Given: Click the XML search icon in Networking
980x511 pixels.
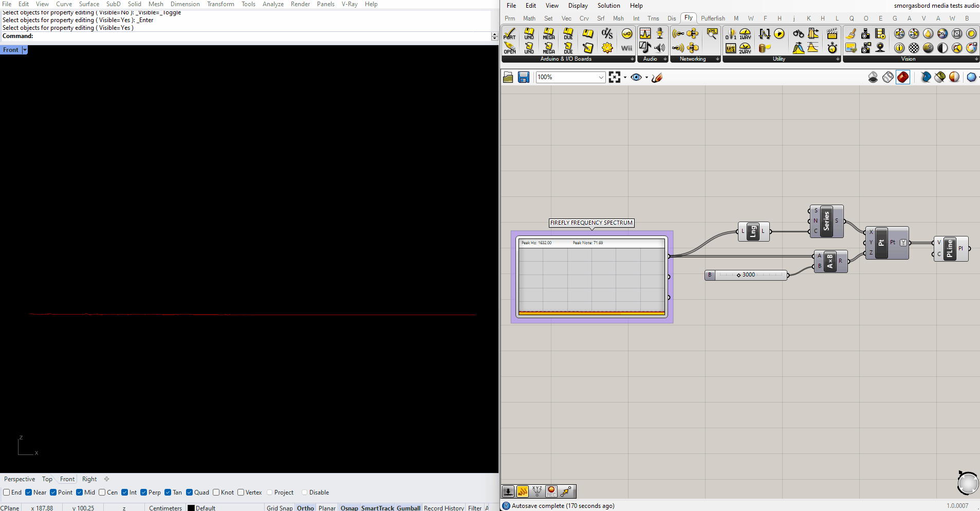Looking at the screenshot, I should [x=712, y=34].
